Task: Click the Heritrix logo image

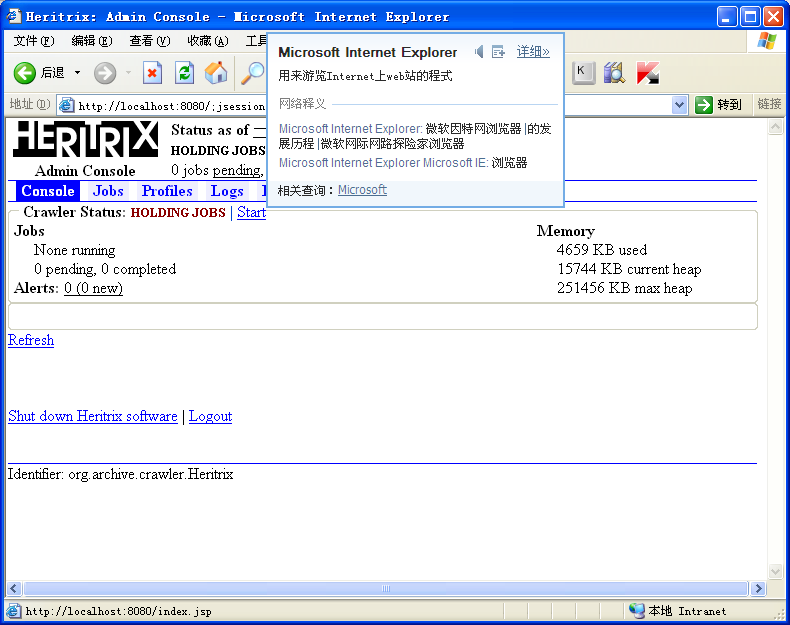Action: coord(86,139)
